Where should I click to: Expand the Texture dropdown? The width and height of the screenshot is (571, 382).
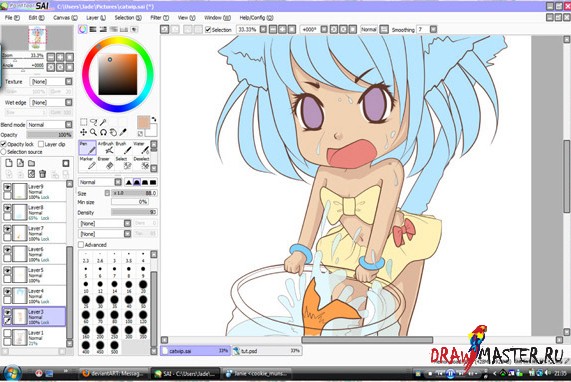tap(51, 82)
